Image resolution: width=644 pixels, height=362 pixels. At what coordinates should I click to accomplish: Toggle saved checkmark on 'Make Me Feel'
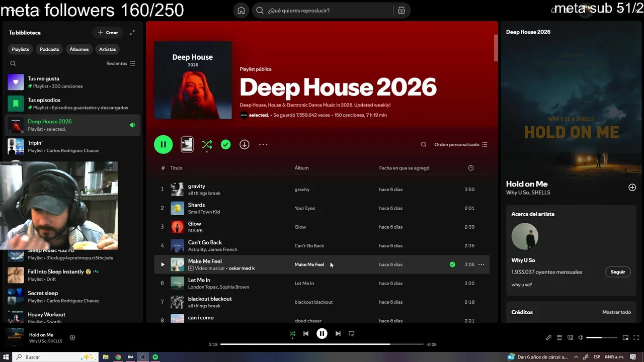452,264
